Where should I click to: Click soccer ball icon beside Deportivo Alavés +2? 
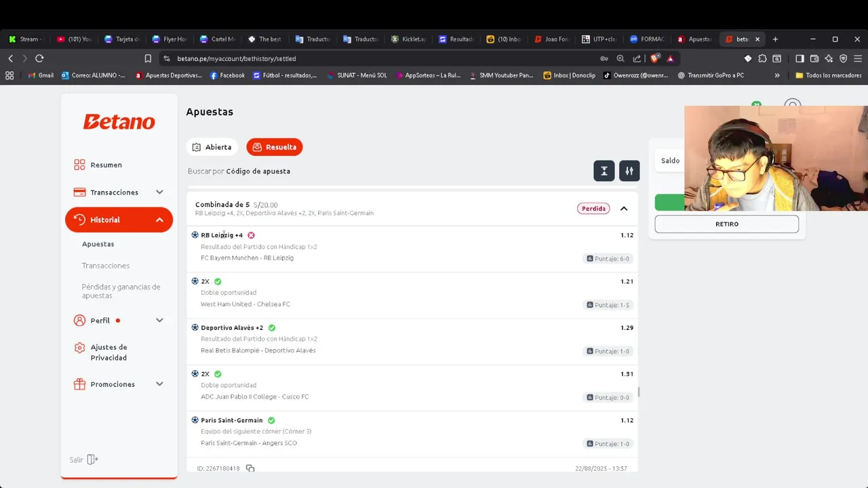(x=195, y=327)
